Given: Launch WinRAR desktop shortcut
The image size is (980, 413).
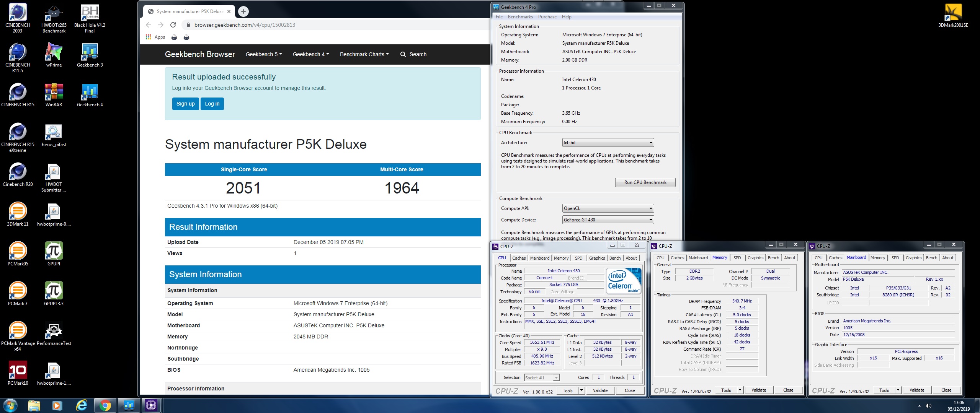Looking at the screenshot, I should pyautogui.click(x=54, y=95).
